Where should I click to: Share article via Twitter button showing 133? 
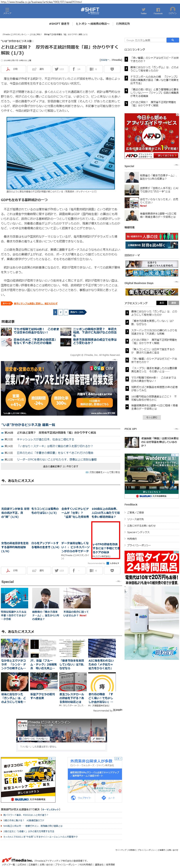click(x=59, y=69)
